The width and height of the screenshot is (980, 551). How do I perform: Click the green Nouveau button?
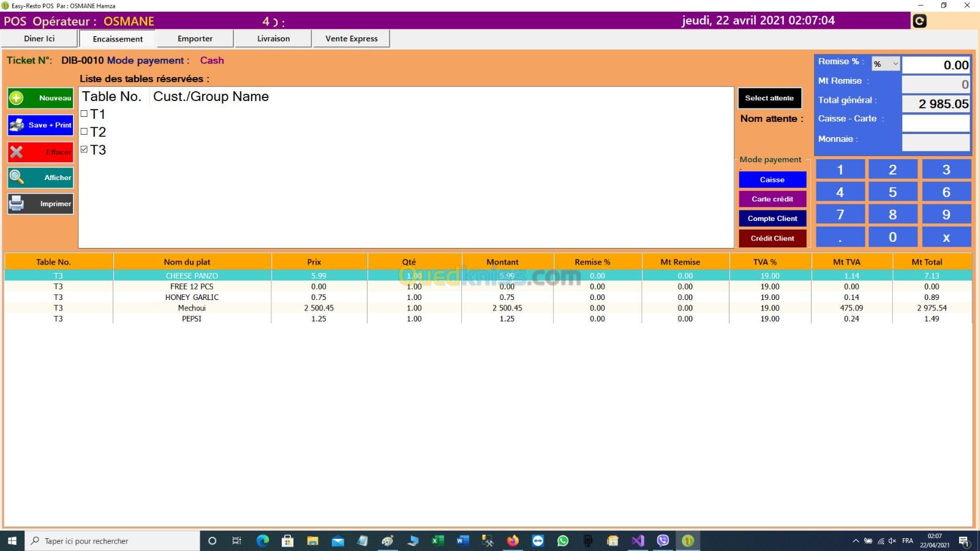pyautogui.click(x=40, y=98)
